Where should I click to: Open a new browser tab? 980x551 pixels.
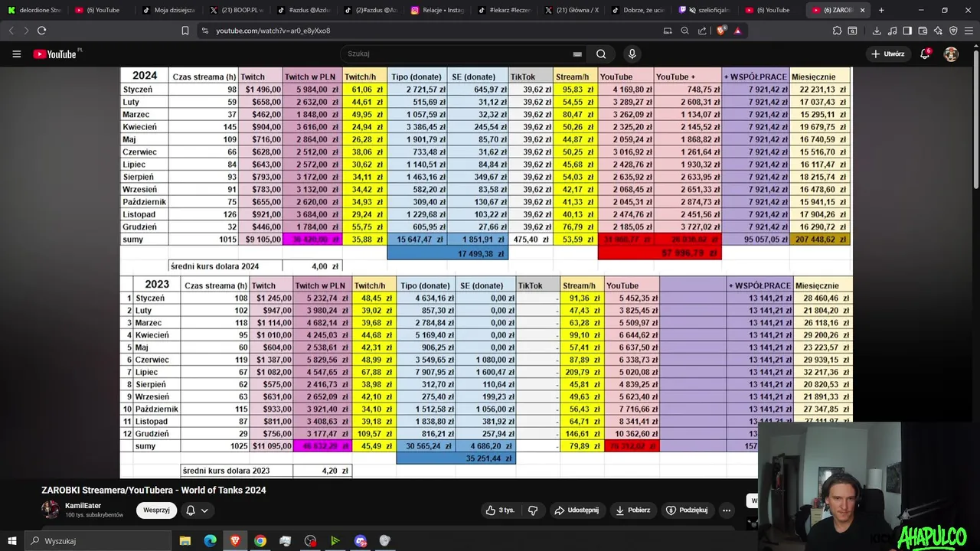(881, 10)
